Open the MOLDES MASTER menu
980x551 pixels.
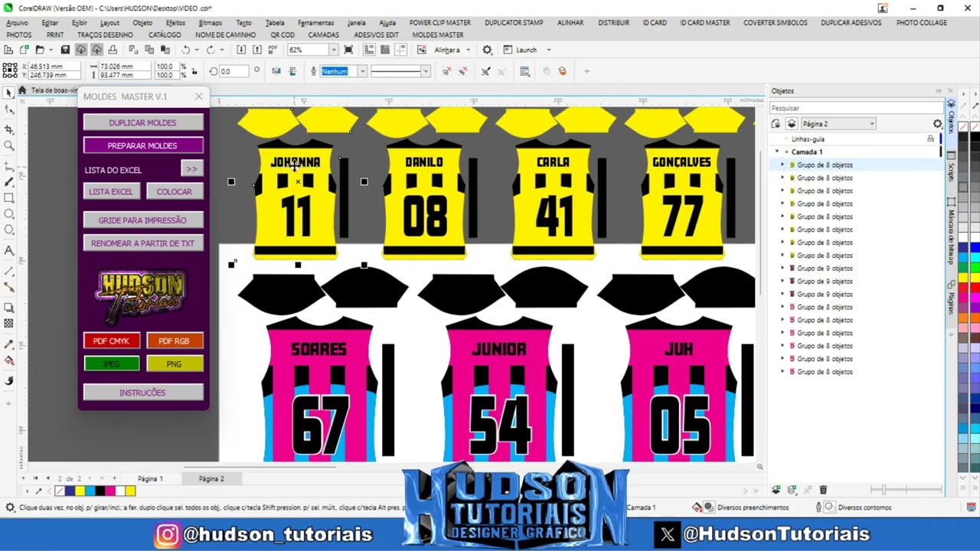pyautogui.click(x=437, y=35)
